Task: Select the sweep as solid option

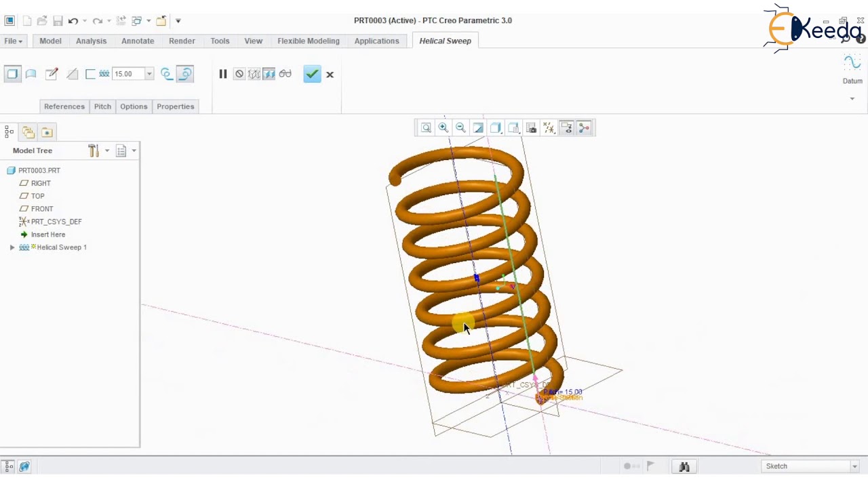Action: (x=12, y=74)
